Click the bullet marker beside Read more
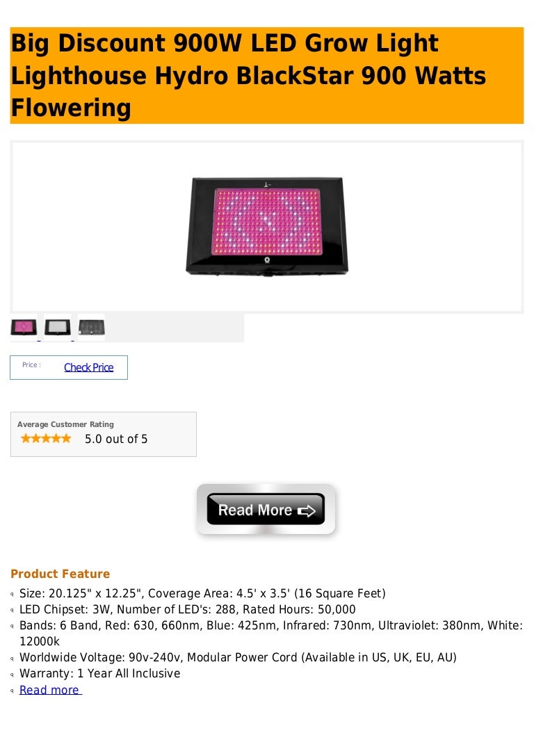Image resolution: width=534 pixels, height=756 pixels. [12, 691]
